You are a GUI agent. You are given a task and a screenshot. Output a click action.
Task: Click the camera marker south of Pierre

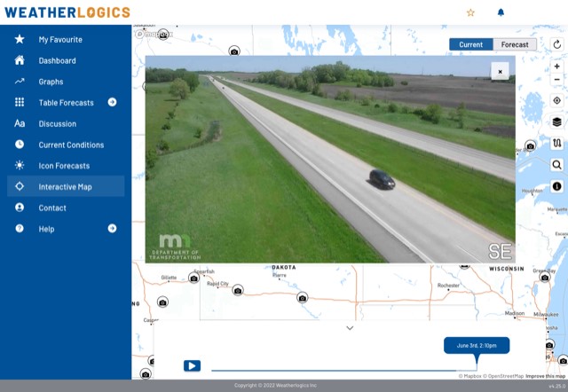coord(302,297)
